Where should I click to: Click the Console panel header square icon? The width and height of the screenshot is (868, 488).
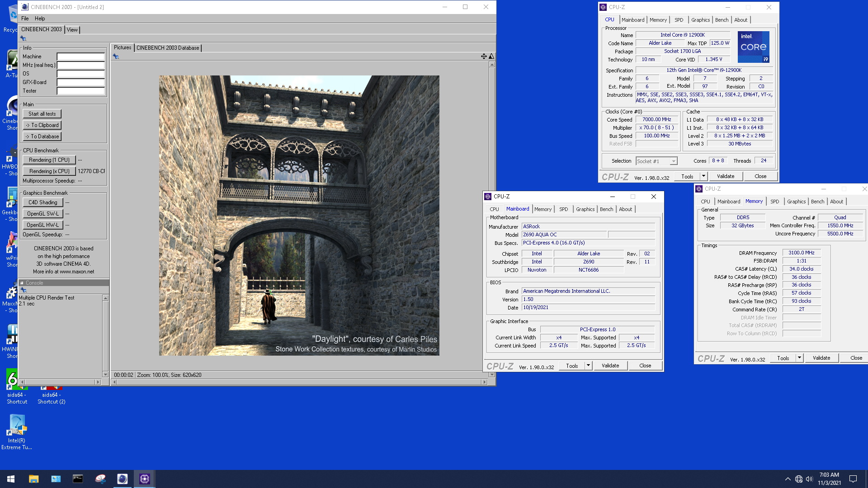[22, 283]
